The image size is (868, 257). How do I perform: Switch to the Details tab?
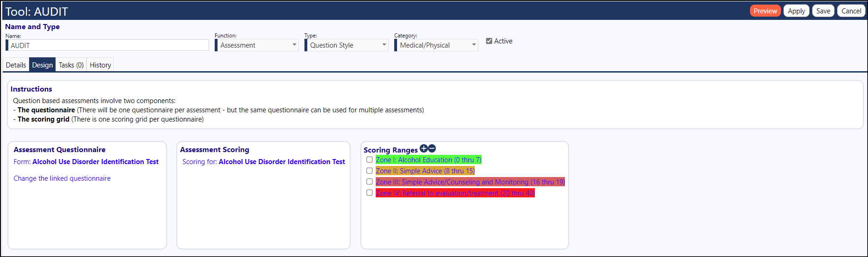16,65
